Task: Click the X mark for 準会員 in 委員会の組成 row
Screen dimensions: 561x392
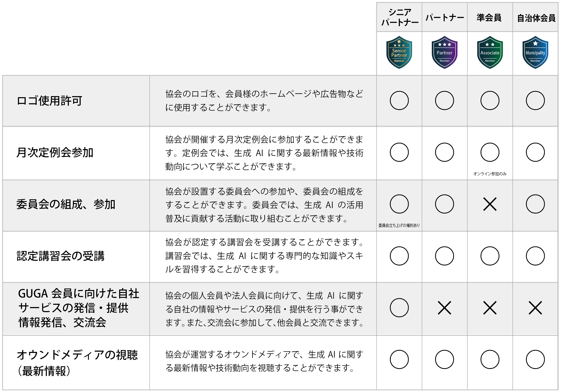Action: [x=490, y=204]
